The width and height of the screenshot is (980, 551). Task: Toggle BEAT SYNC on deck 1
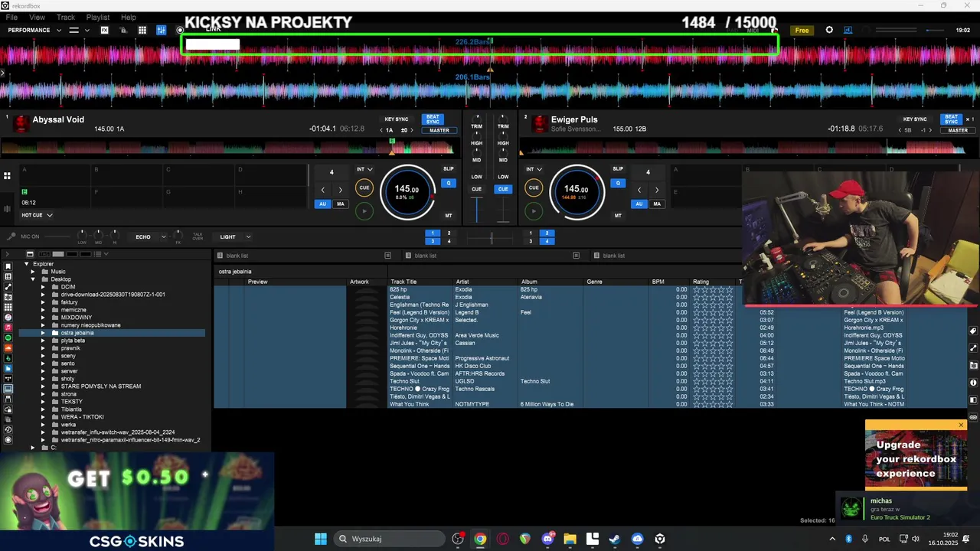pos(433,119)
